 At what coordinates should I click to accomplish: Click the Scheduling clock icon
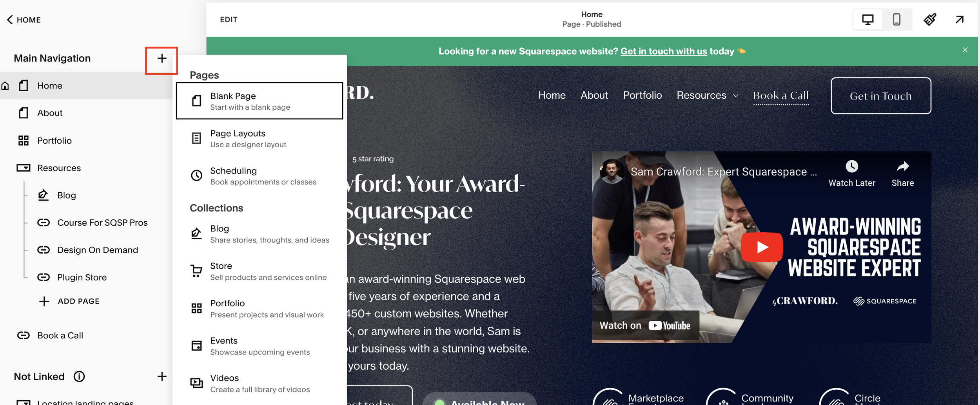click(196, 175)
